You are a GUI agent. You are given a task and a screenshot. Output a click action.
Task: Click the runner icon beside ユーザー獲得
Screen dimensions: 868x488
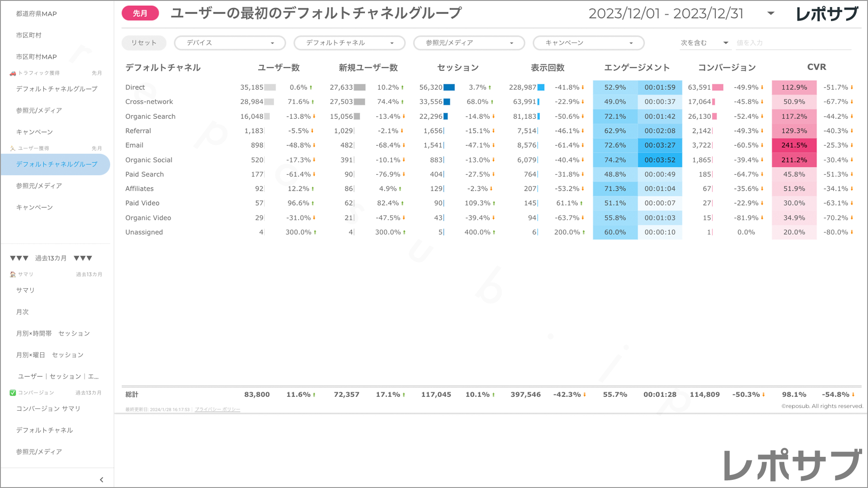tap(13, 148)
